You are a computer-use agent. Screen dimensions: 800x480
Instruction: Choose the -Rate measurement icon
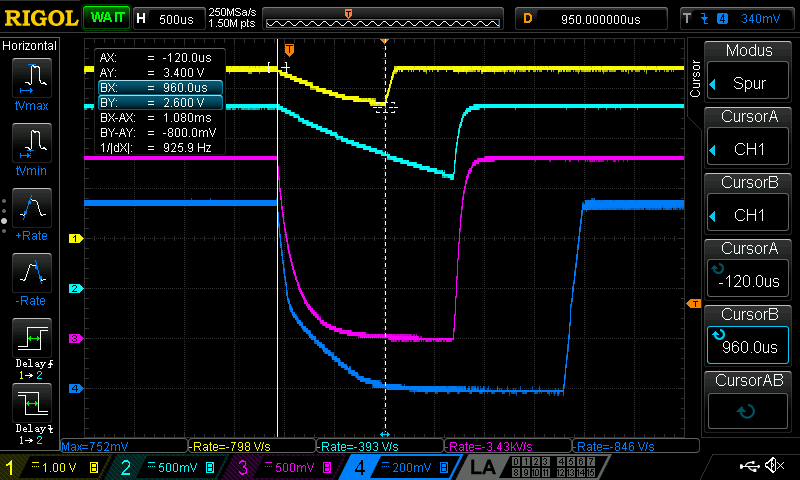(x=32, y=273)
